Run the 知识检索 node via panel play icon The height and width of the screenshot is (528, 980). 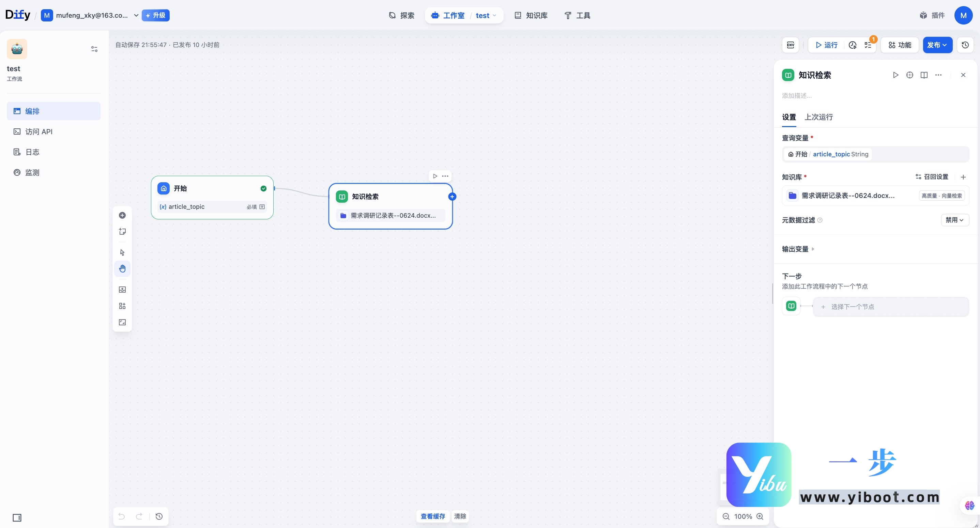click(x=895, y=75)
